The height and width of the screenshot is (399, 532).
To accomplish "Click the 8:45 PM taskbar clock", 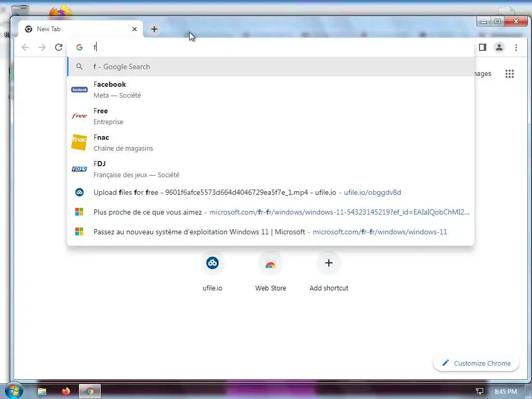I will [506, 392].
